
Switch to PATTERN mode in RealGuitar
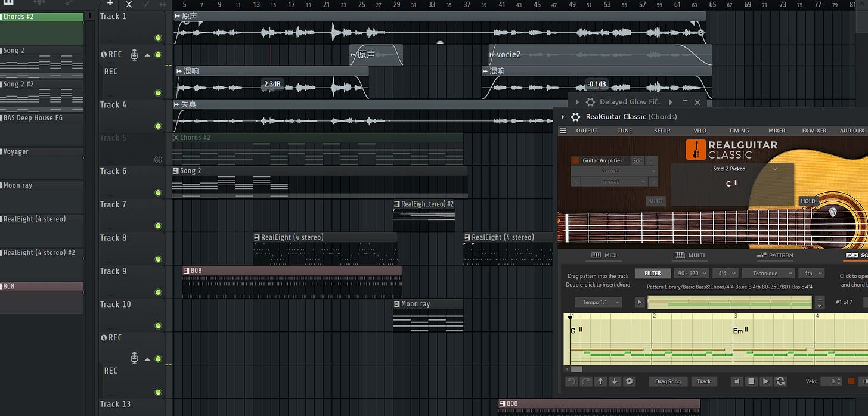775,255
